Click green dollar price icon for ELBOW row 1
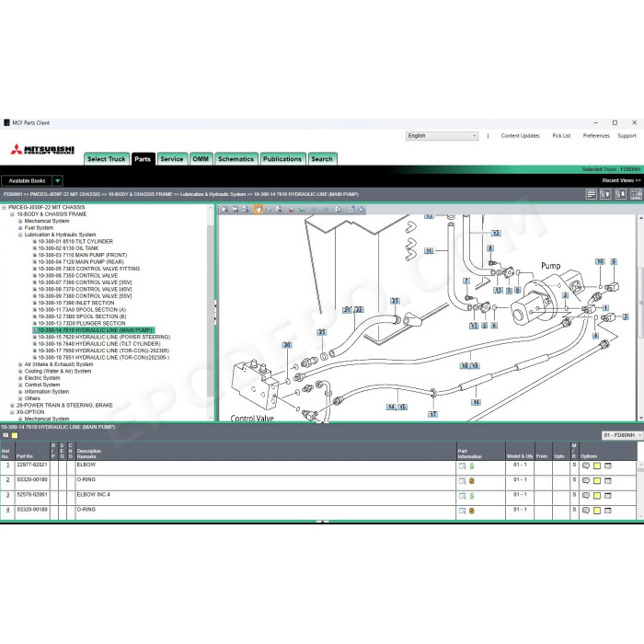644x644 pixels. 472,466
